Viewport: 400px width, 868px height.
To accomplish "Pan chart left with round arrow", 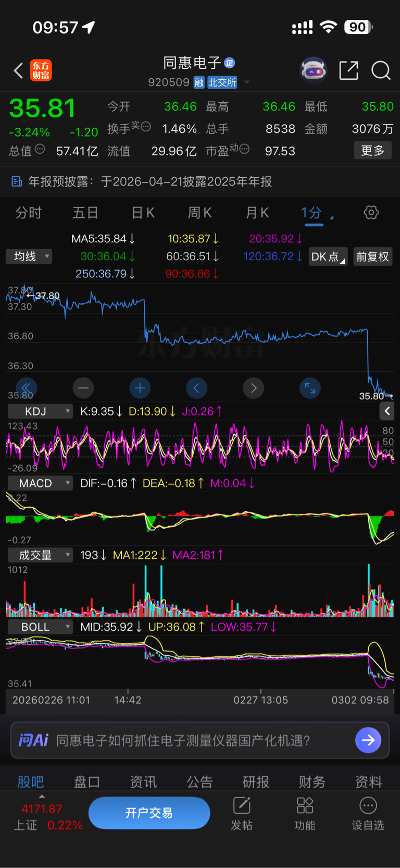I will point(196,388).
